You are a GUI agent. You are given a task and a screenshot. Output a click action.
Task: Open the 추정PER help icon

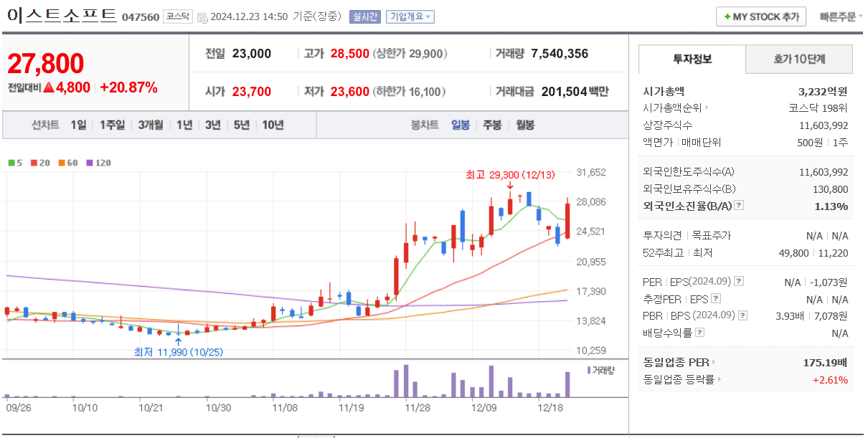point(716,297)
